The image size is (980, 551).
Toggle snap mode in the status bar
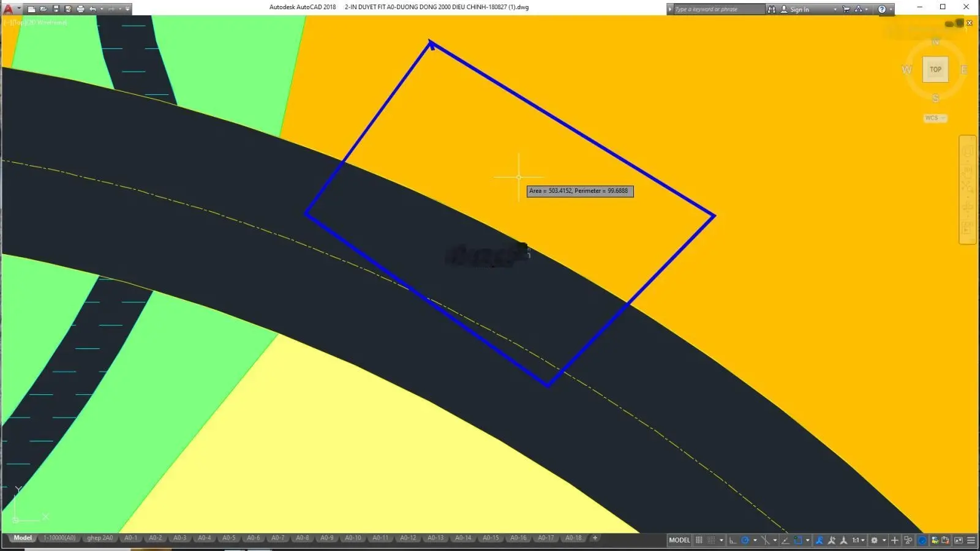point(712,540)
